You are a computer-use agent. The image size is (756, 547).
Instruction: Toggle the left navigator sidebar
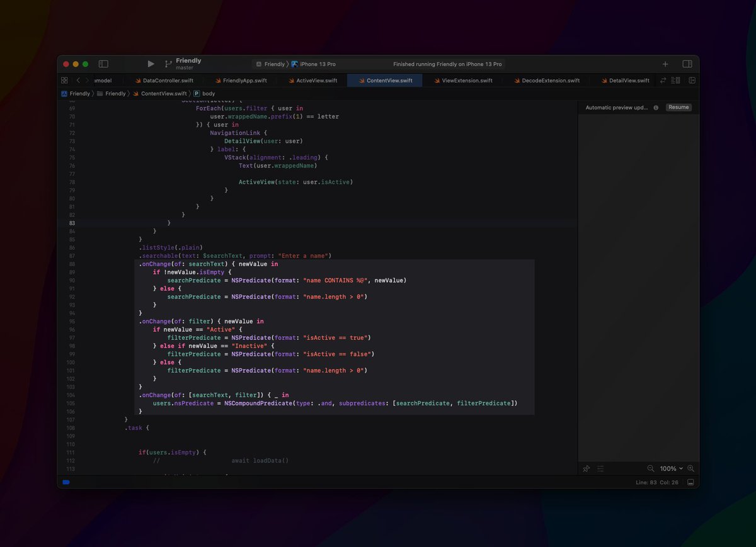pos(103,64)
